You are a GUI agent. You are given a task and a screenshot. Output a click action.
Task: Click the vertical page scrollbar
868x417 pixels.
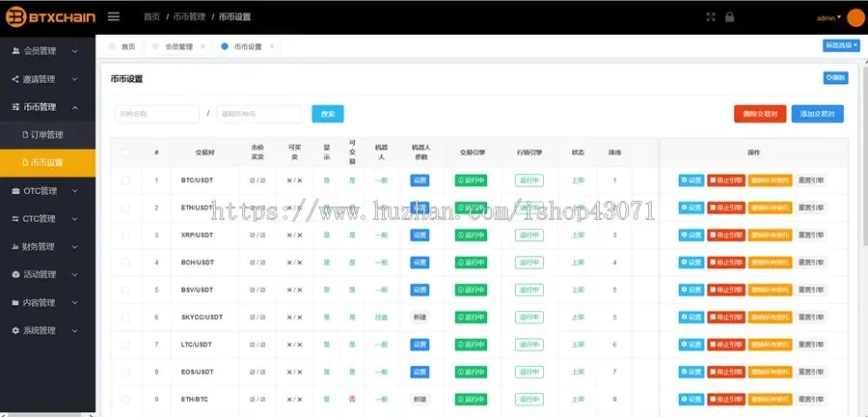(865, 155)
